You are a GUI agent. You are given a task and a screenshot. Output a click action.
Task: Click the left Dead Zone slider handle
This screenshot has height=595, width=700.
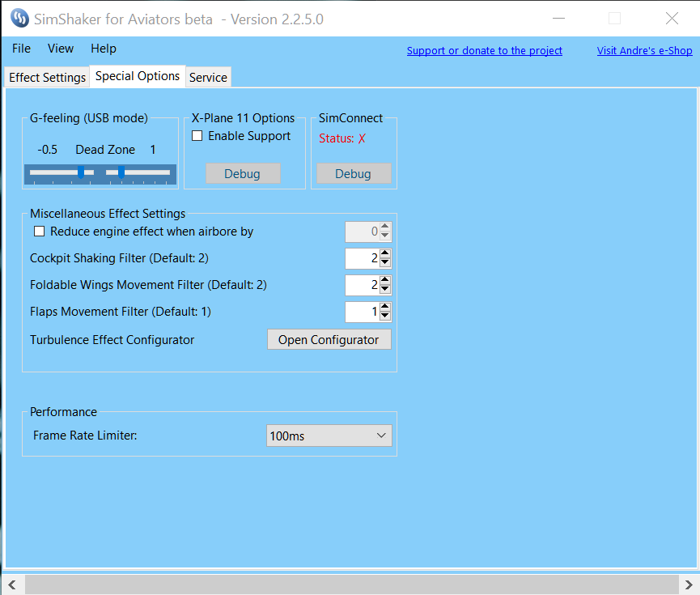click(x=81, y=172)
